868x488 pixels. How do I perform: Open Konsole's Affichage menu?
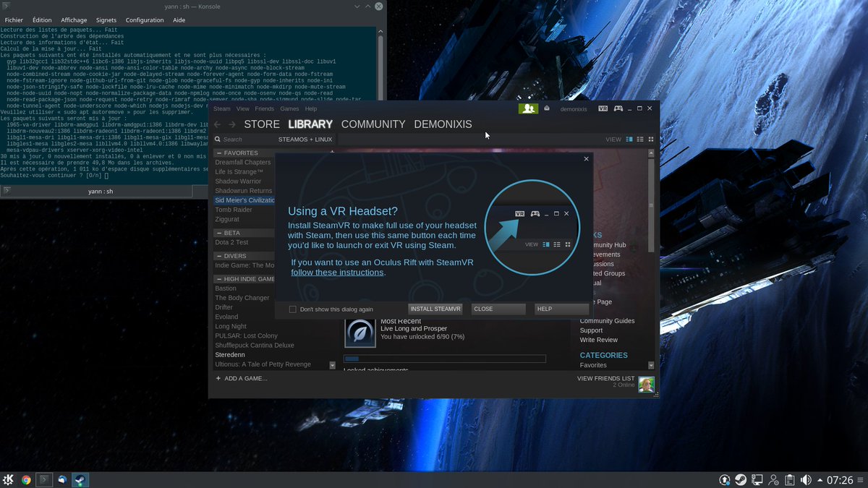[x=74, y=20]
